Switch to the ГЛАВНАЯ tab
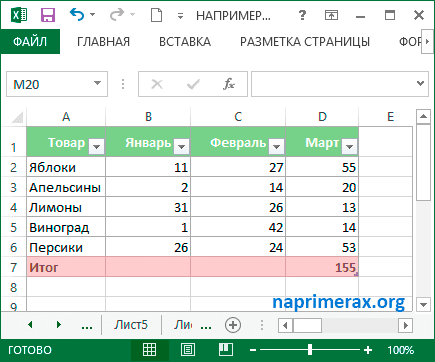 [103, 42]
